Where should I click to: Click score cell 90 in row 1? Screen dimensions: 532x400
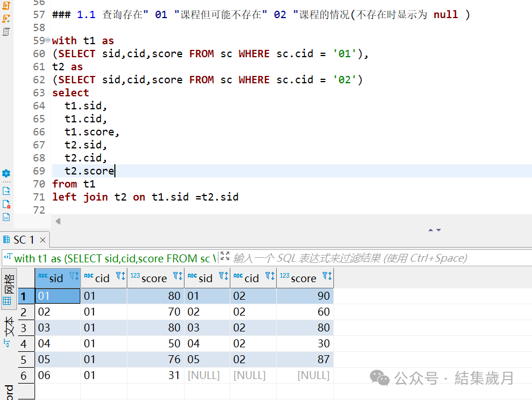tap(305, 296)
